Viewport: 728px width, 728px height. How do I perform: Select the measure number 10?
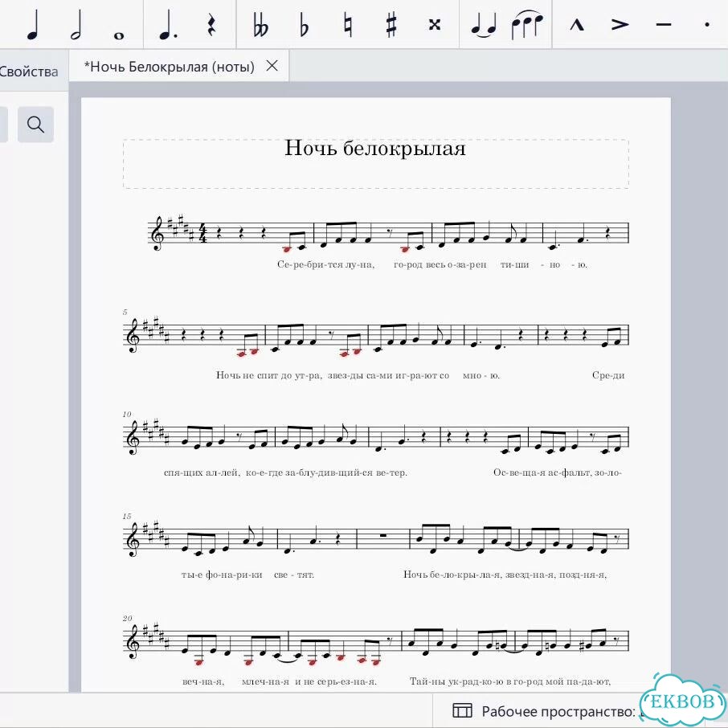(127, 414)
